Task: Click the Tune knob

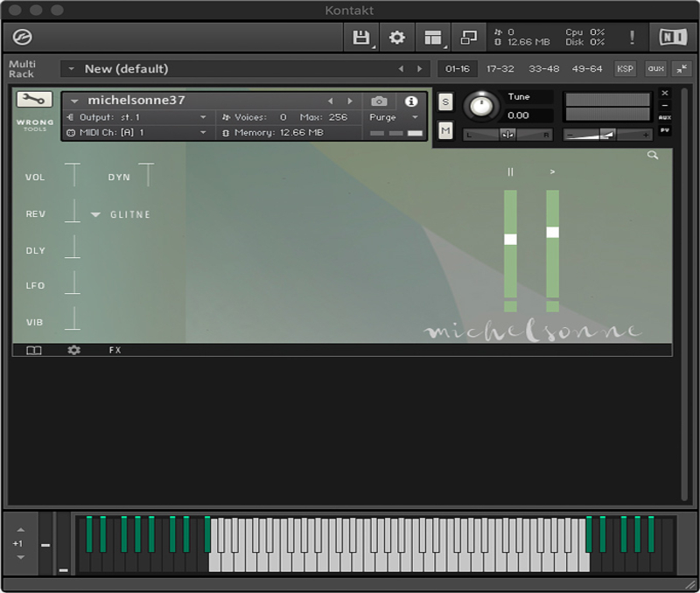Action: tap(481, 106)
